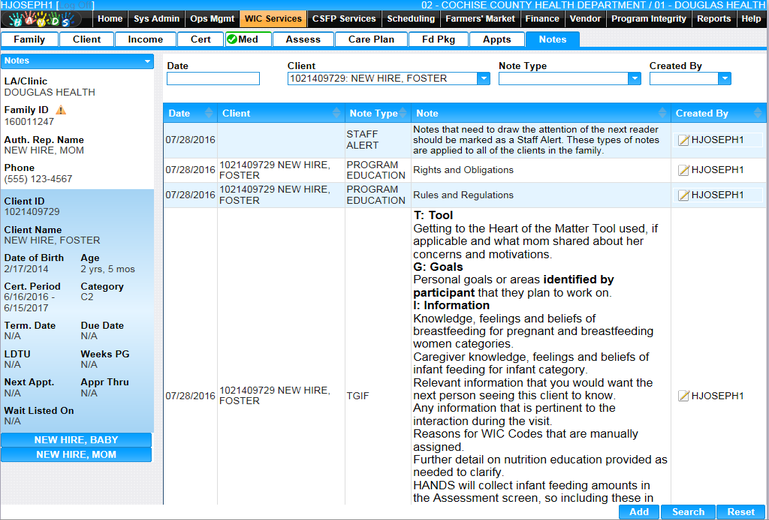Select family member NEW HIRE, BABY
The height and width of the screenshot is (520, 769).
[x=76, y=440]
